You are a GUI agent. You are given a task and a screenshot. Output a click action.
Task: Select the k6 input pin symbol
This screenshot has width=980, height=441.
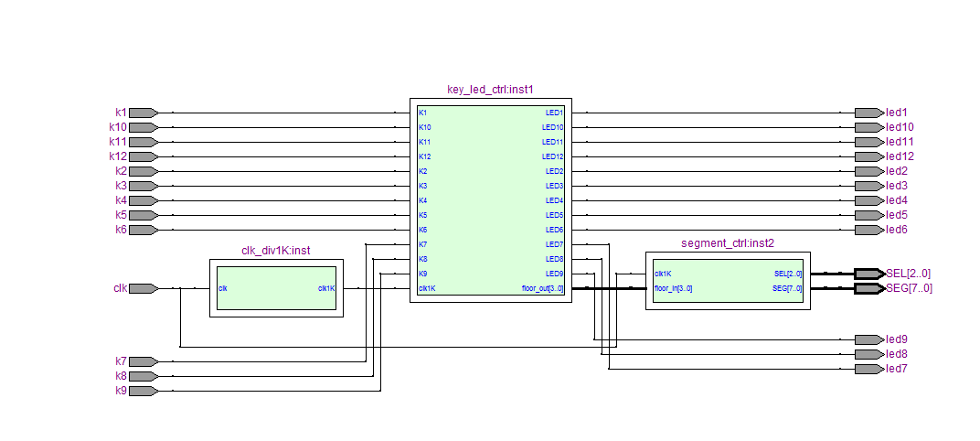click(x=144, y=230)
